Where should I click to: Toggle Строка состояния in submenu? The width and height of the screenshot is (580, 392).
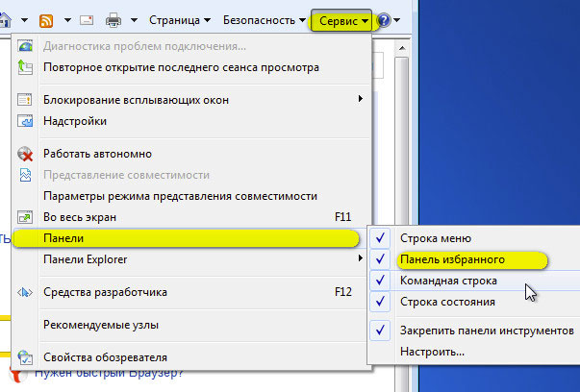(447, 302)
